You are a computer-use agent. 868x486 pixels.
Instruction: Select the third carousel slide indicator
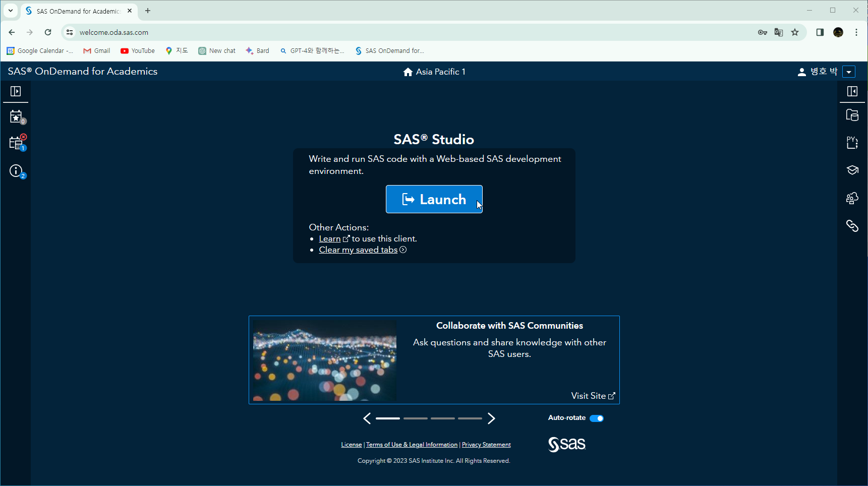(443, 418)
